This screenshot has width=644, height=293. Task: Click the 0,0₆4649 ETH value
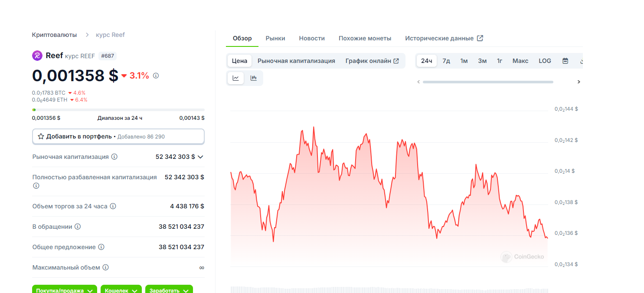tap(49, 99)
